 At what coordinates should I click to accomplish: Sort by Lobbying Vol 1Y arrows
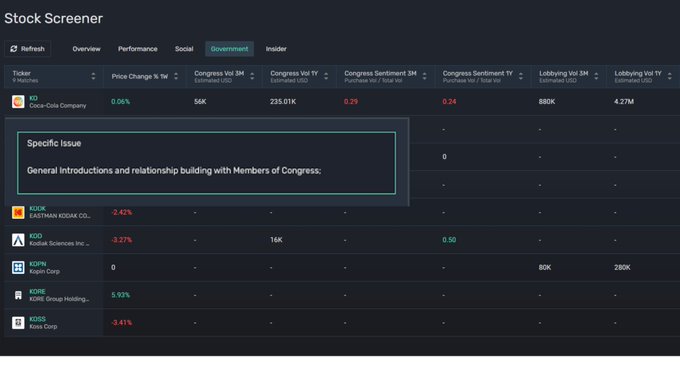click(670, 76)
